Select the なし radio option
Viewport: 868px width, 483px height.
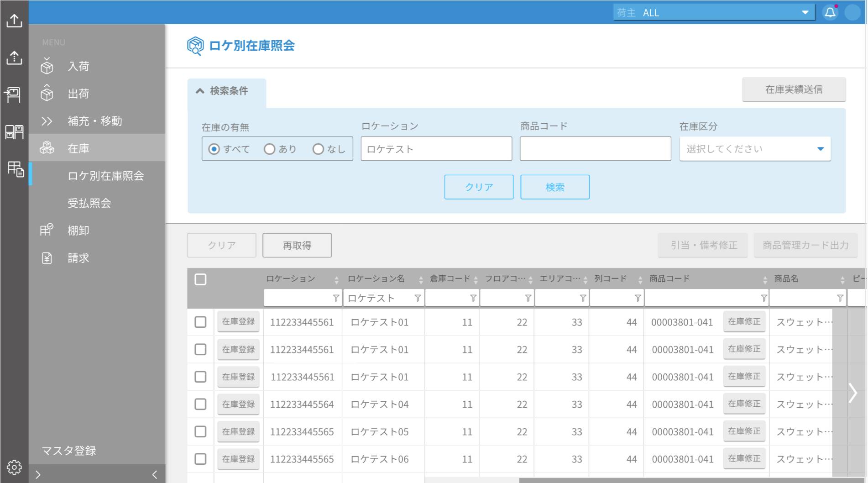click(x=318, y=149)
